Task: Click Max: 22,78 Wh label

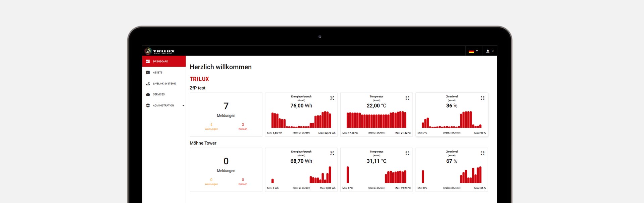Action: click(327, 133)
